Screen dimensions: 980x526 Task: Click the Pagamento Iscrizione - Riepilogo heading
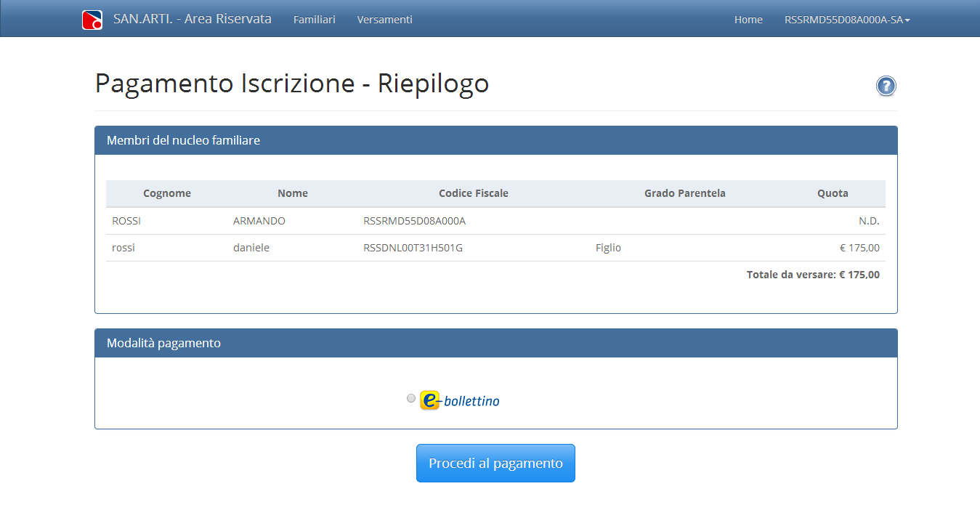tap(292, 84)
